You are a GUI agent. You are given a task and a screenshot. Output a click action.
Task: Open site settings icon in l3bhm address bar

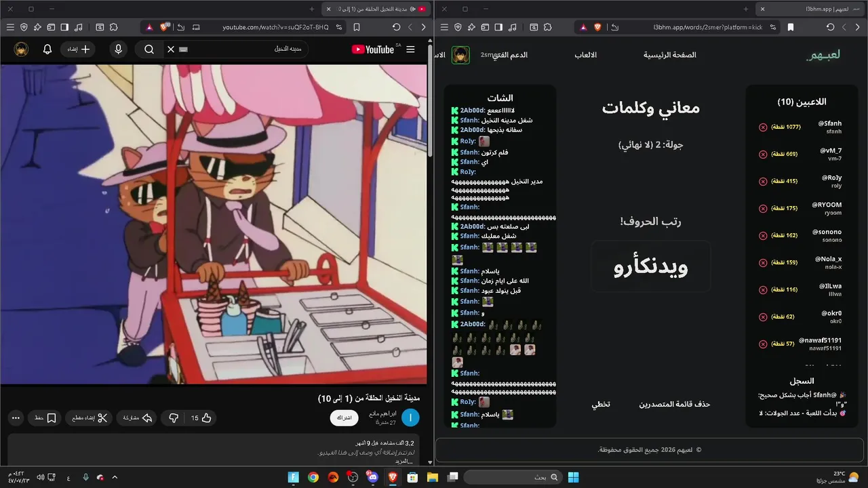pyautogui.click(x=772, y=27)
